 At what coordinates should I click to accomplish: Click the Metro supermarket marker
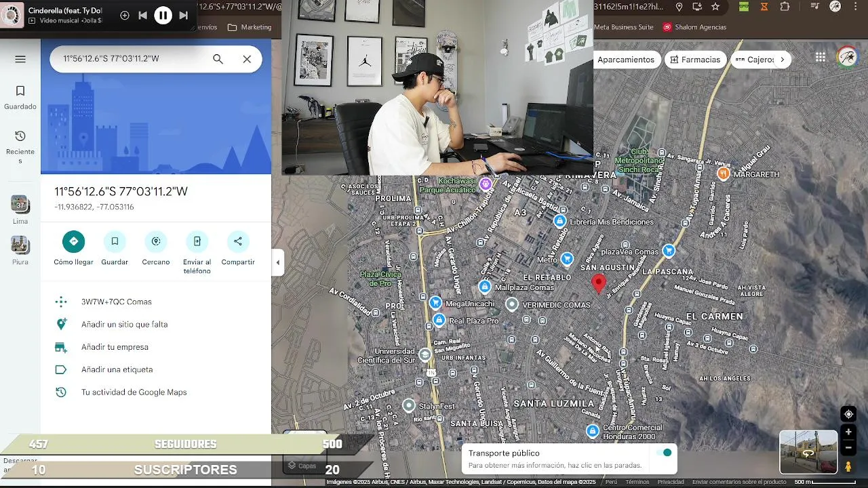[x=567, y=259]
